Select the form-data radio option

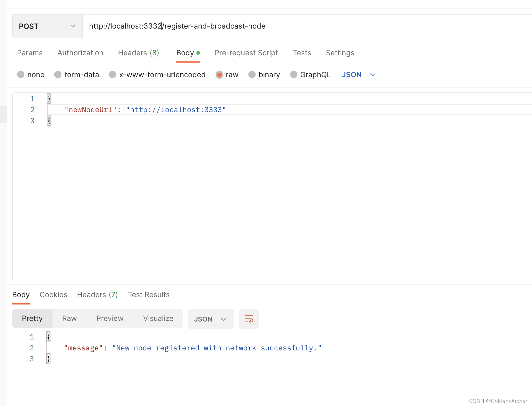(58, 74)
